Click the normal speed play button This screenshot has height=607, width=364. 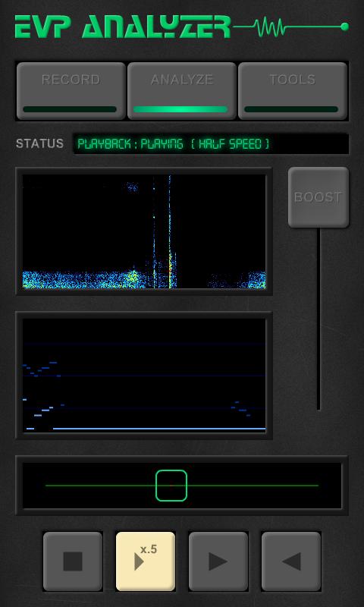(218, 561)
